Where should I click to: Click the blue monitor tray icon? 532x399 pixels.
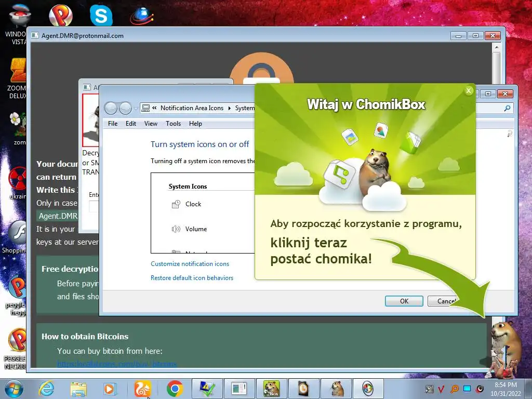pyautogui.click(x=467, y=389)
